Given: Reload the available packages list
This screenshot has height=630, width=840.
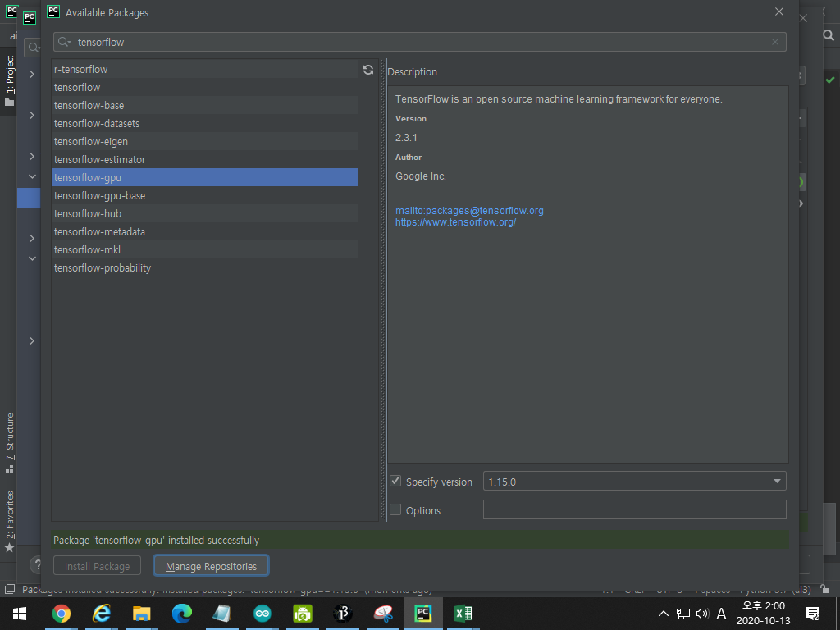Looking at the screenshot, I should pyautogui.click(x=368, y=70).
